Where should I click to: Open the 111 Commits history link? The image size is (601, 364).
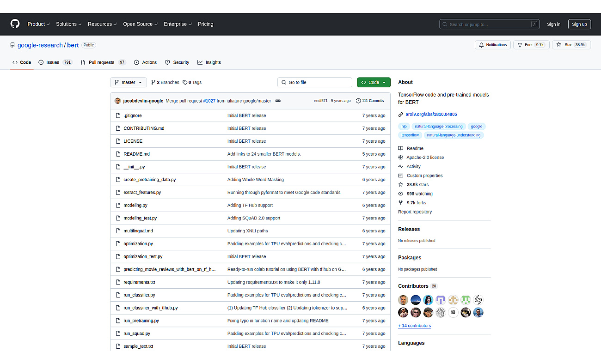click(x=370, y=101)
